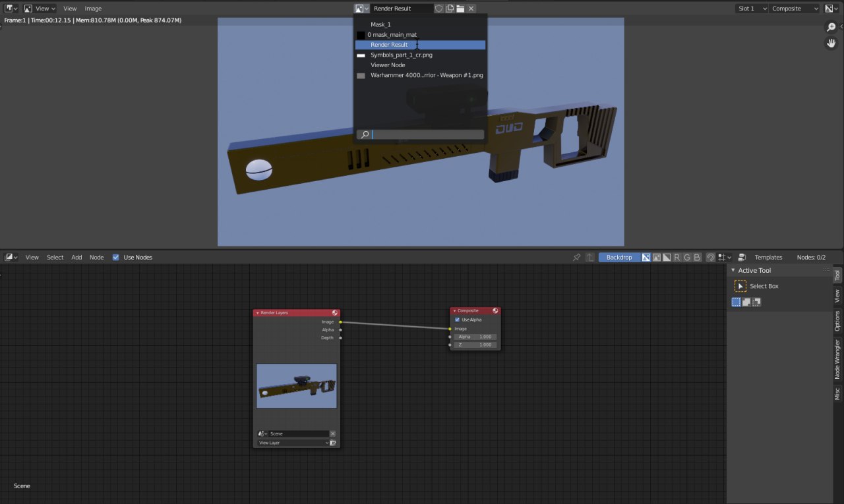Open the Composite render pass dropdown

(795, 9)
